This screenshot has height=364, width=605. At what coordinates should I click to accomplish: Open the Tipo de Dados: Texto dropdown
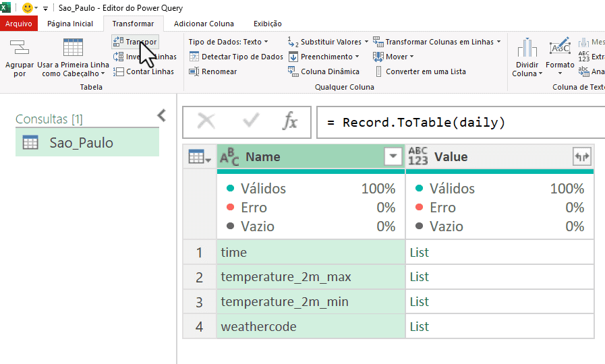point(228,42)
